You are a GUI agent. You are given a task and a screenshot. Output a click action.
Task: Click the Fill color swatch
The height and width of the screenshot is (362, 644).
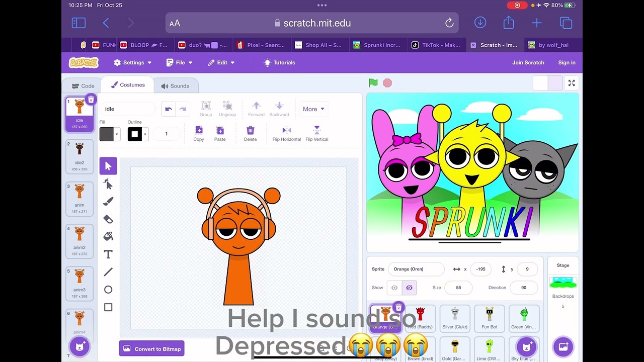point(107,134)
